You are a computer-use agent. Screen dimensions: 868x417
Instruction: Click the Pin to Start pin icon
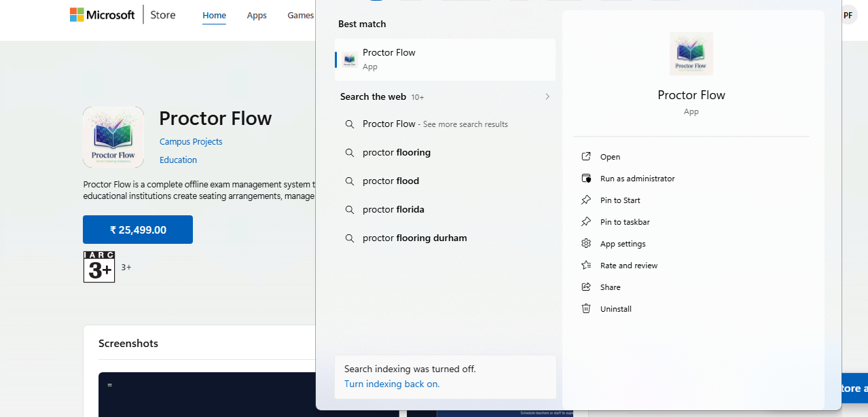(x=586, y=200)
